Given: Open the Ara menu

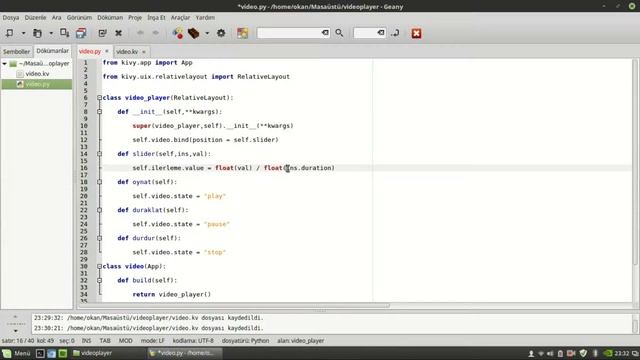Looking at the screenshot, I should tap(56, 18).
